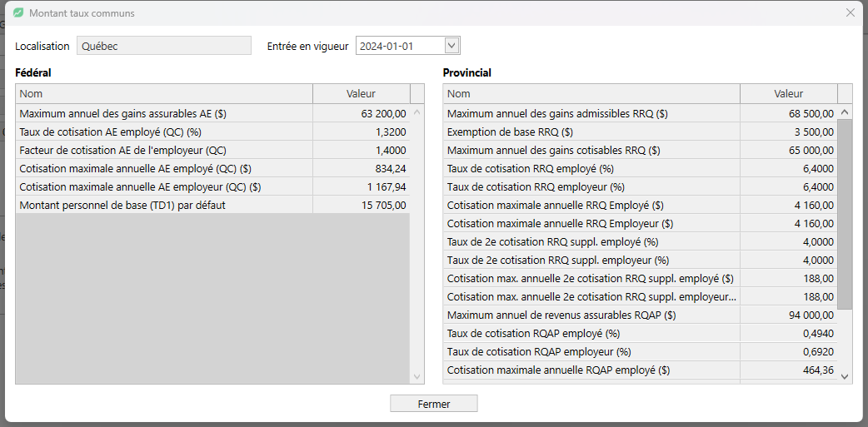Select row Taux de cotisation RRQ employé (%)

[641, 168]
